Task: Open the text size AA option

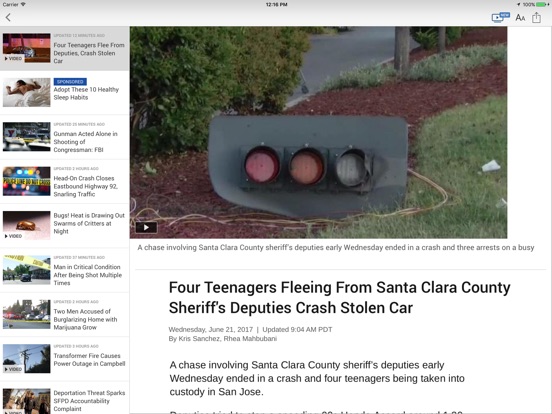Action: click(520, 18)
